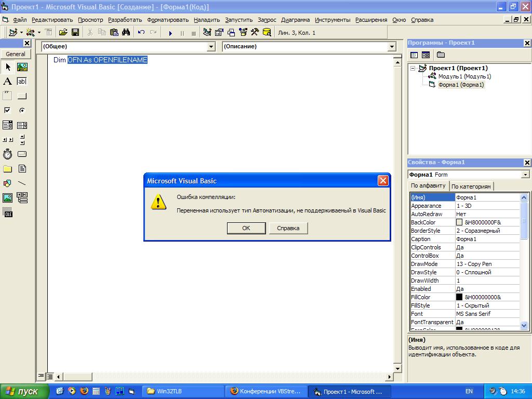Click the Object Browser toolbar icon
Image resolution: width=532 pixels, height=399 pixels.
tap(243, 33)
